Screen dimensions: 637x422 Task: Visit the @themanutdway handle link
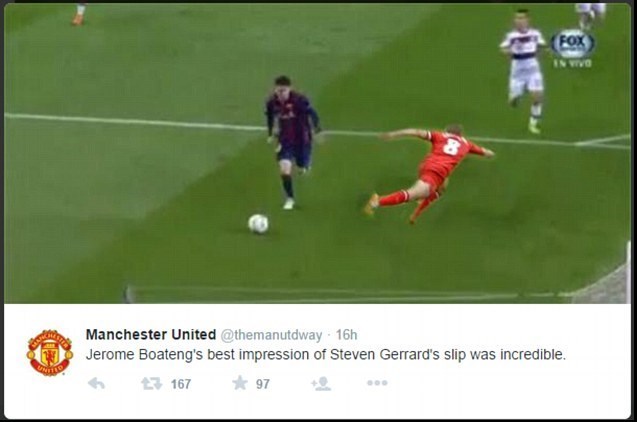tap(271, 335)
